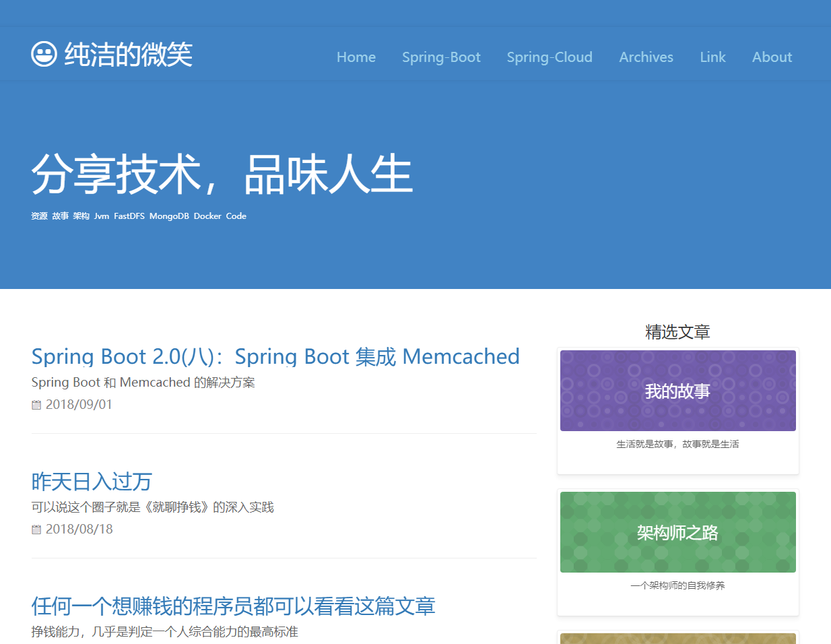Screen dimensions: 831x644
Task: Open the Spring-Boot section
Action: click(x=441, y=57)
